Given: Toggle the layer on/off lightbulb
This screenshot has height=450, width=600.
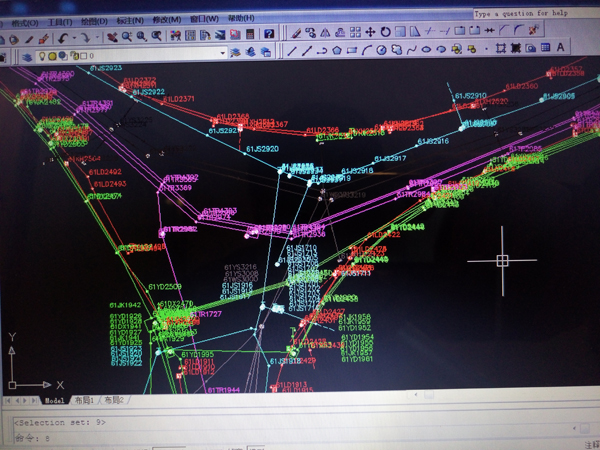Looking at the screenshot, I should click(42, 56).
